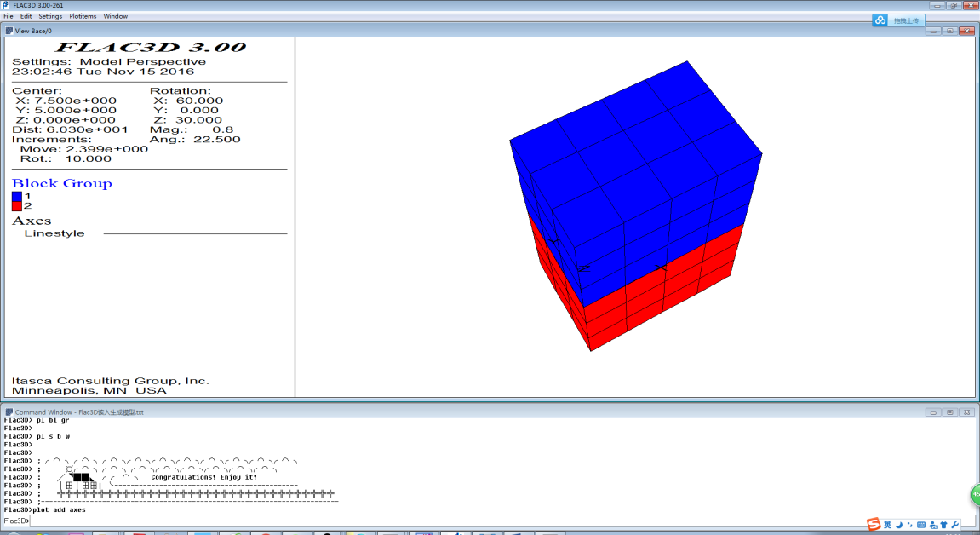
Task: Click the blue Block Group 1 swatch
Action: [x=17, y=196]
